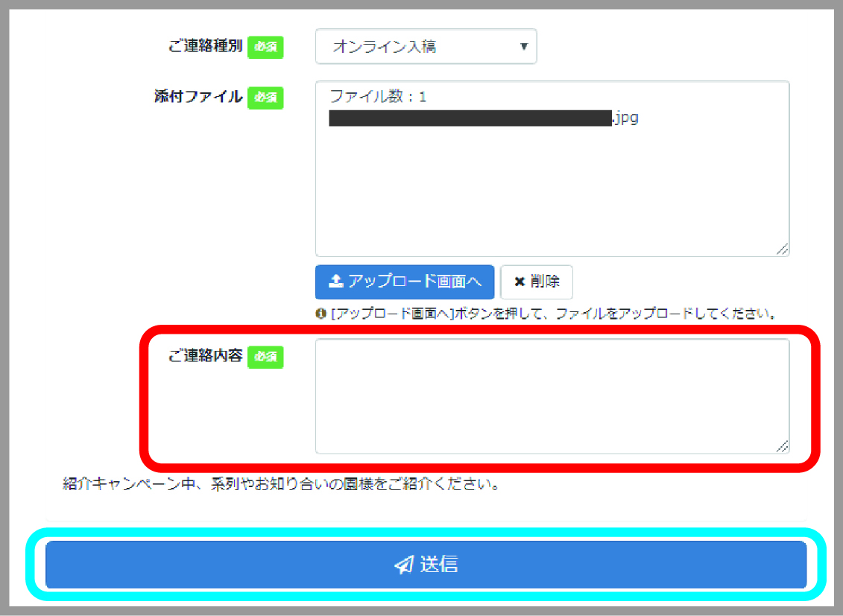Click the green 必須 badge beside 添付ファイル

point(265,97)
